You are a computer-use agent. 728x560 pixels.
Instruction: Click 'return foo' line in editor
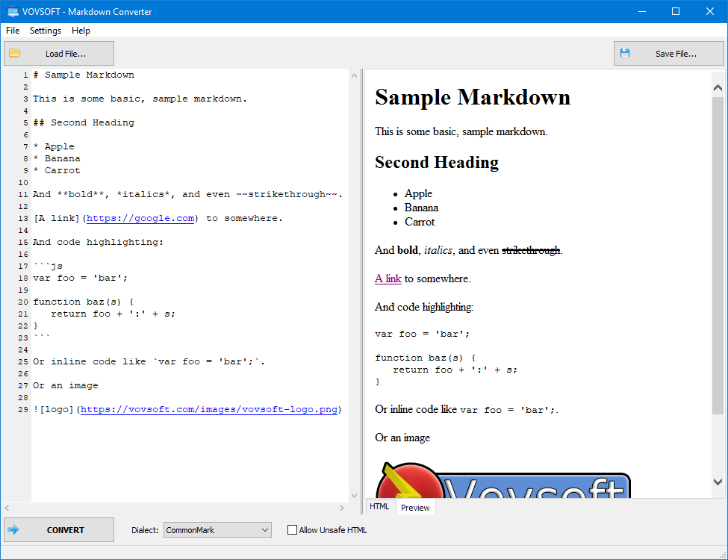click(x=113, y=314)
